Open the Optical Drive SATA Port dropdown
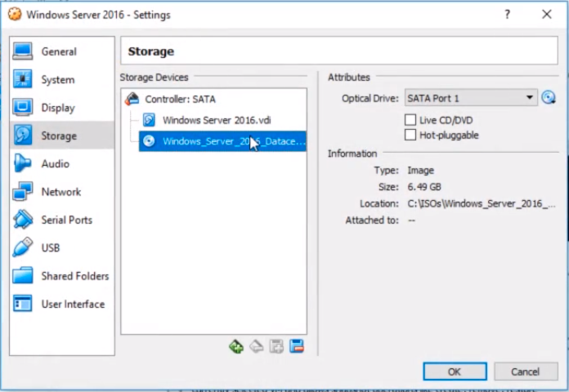Screen dimensions: 569x392 click(471, 98)
